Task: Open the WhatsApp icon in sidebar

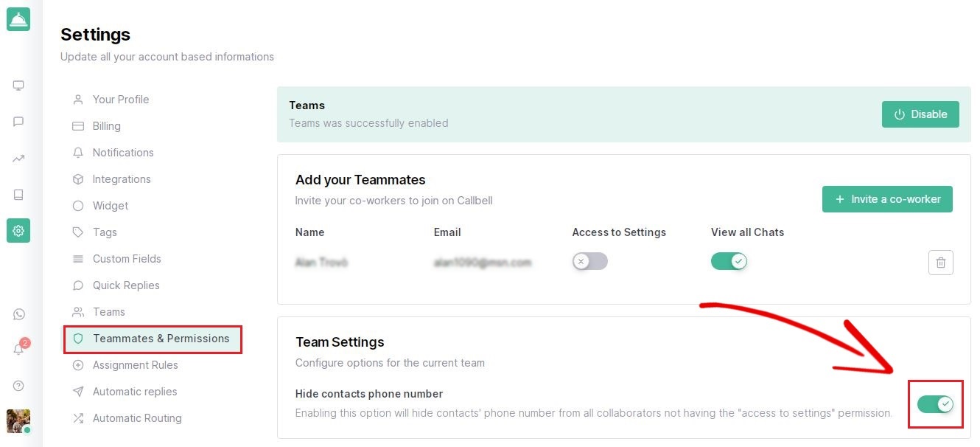Action: tap(19, 314)
